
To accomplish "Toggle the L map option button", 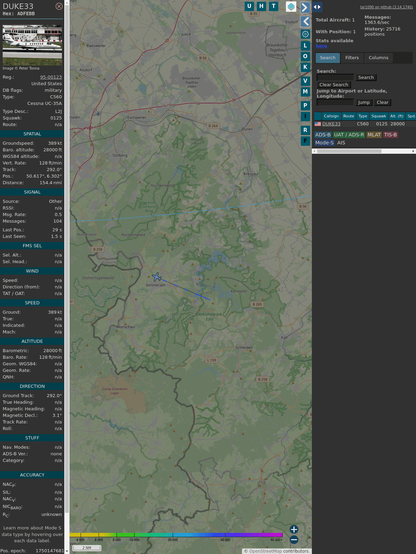I will pos(305,46).
